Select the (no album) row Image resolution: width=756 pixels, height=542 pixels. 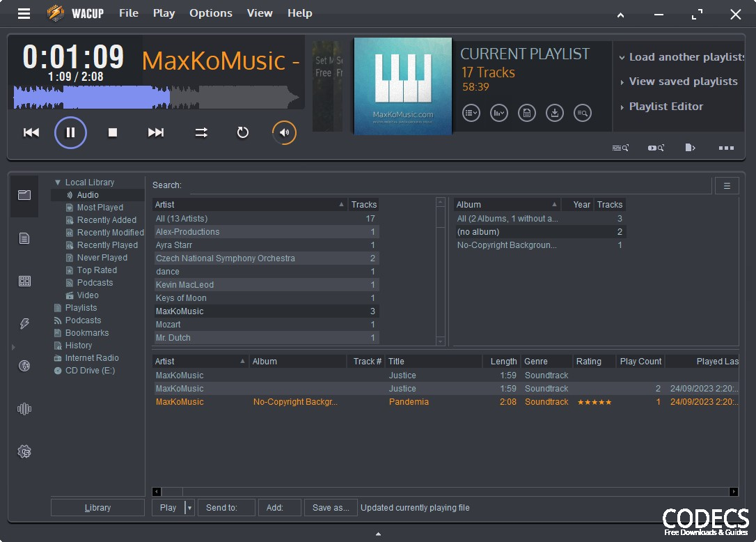click(x=540, y=232)
